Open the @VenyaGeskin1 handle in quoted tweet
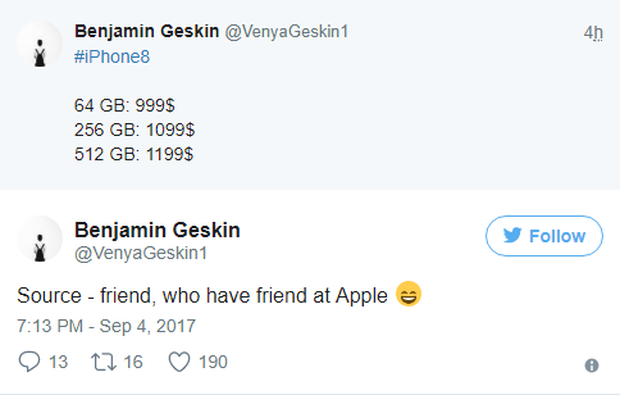The height and width of the screenshot is (395, 620). point(287,32)
